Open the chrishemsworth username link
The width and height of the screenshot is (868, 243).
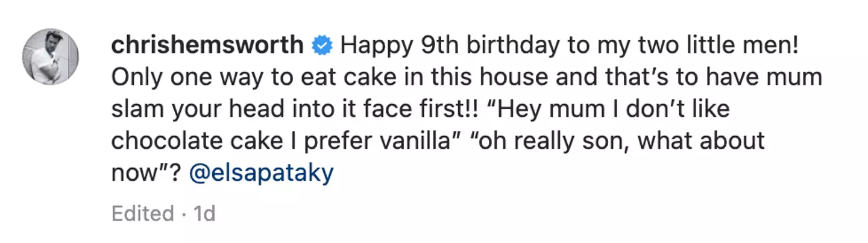207,45
